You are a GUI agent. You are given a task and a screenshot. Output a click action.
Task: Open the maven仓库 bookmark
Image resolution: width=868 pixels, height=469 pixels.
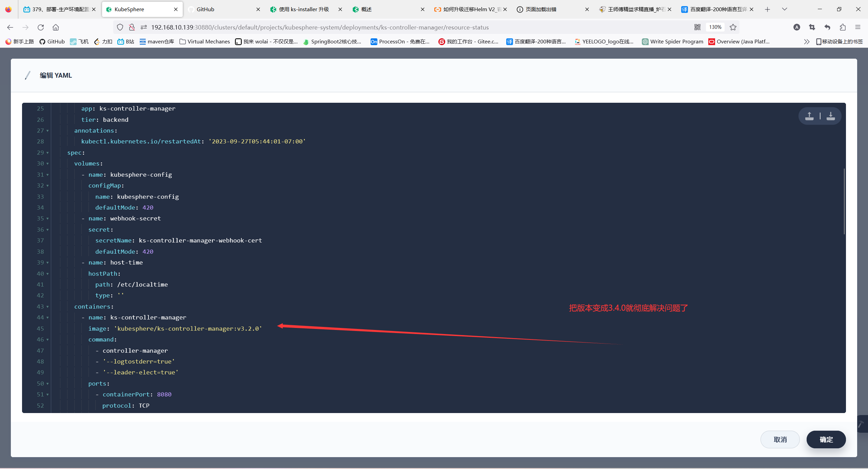pyautogui.click(x=157, y=41)
